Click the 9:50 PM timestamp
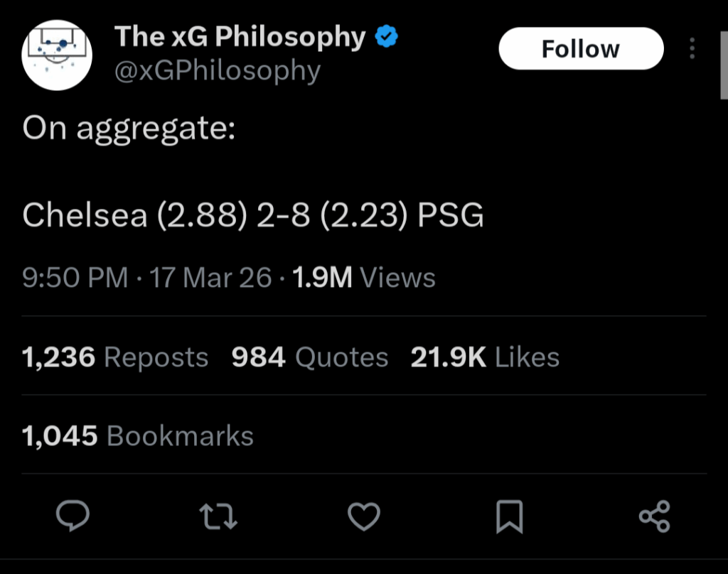This screenshot has width=728, height=574. coord(74,278)
